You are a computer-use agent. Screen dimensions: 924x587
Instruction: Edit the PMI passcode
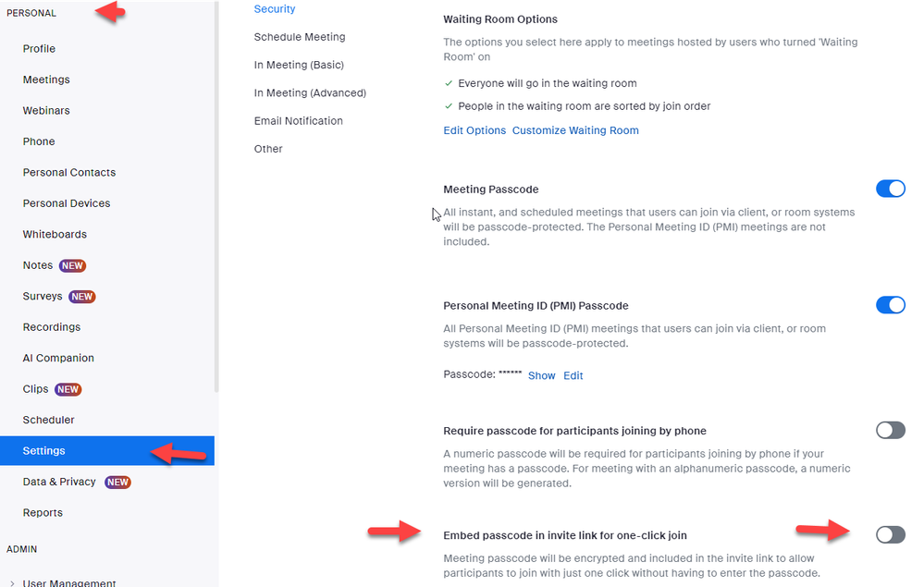click(573, 375)
